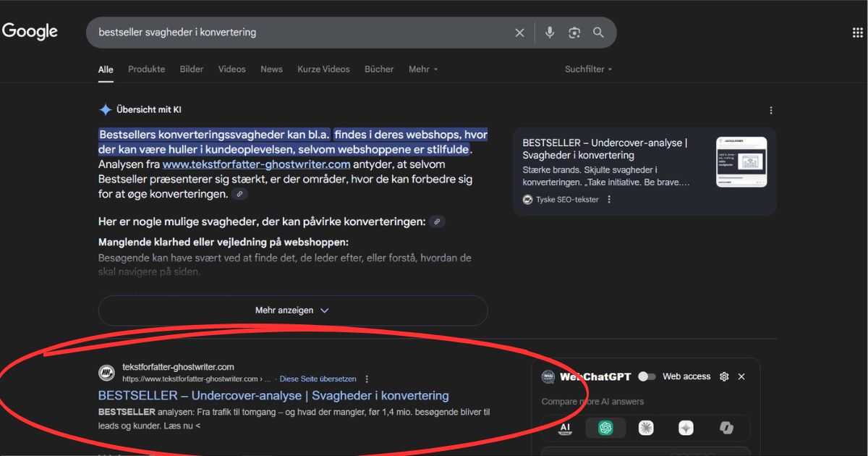Screen dimensions: 868x456
Task: Switch to the Alle tab
Action: click(x=106, y=69)
